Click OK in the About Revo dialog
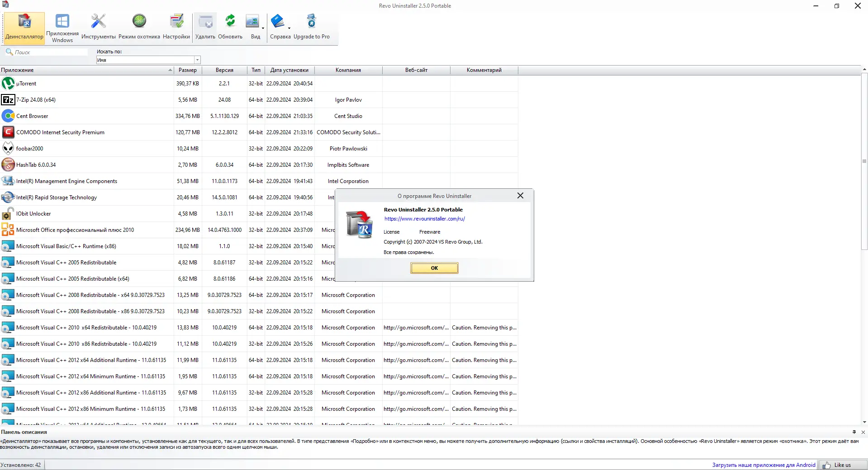The width and height of the screenshot is (868, 470). [434, 268]
